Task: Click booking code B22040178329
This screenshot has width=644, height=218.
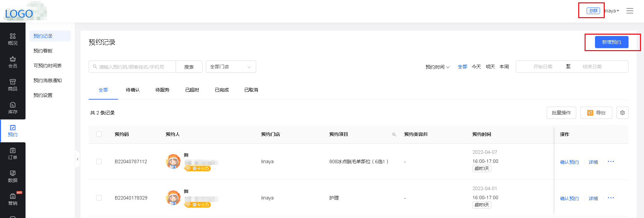Action: pyautogui.click(x=131, y=198)
